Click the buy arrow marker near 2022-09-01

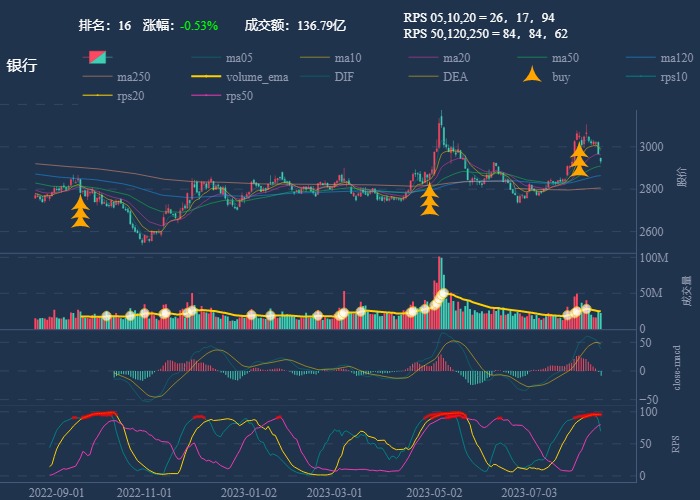[81, 213]
